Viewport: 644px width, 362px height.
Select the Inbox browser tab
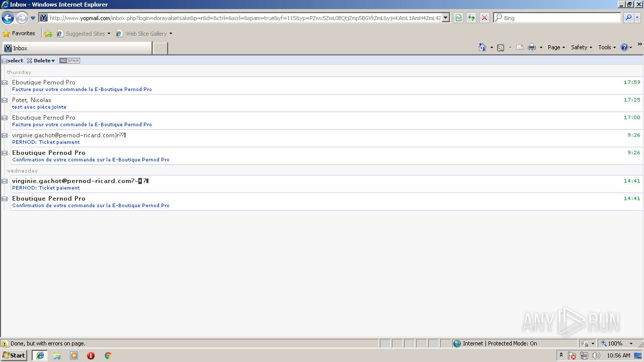[77, 48]
